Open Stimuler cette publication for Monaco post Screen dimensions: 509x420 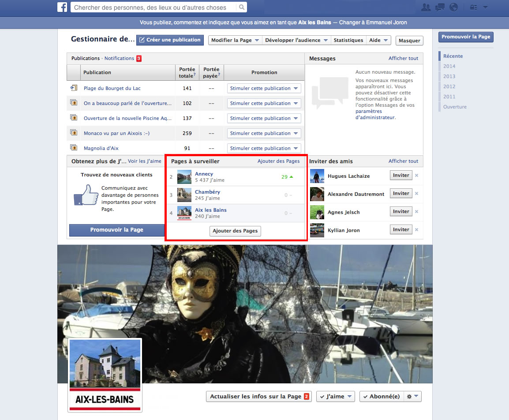pyautogui.click(x=264, y=133)
